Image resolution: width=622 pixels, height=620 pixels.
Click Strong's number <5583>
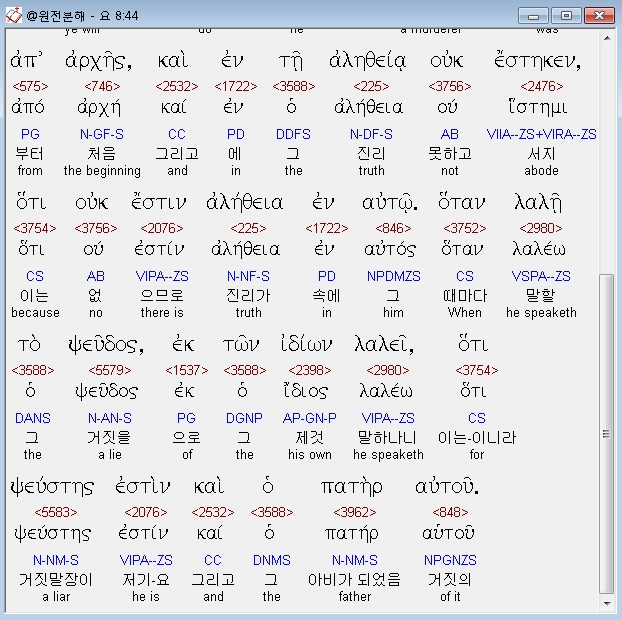pyautogui.click(x=56, y=512)
